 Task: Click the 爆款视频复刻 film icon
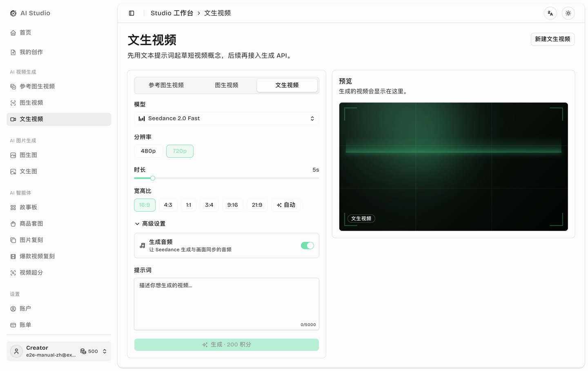pos(13,257)
